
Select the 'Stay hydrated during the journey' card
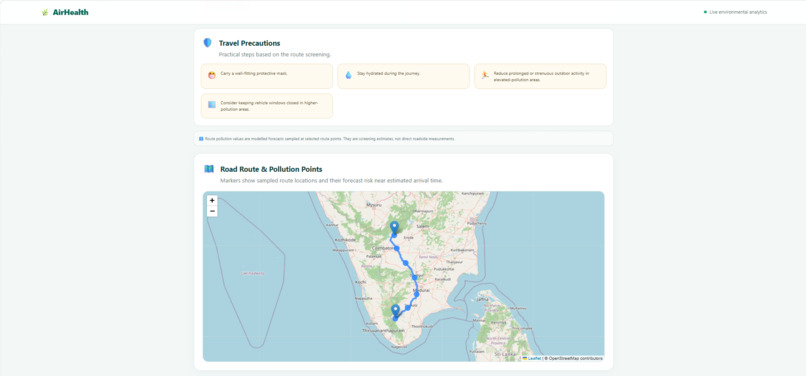pyautogui.click(x=404, y=76)
